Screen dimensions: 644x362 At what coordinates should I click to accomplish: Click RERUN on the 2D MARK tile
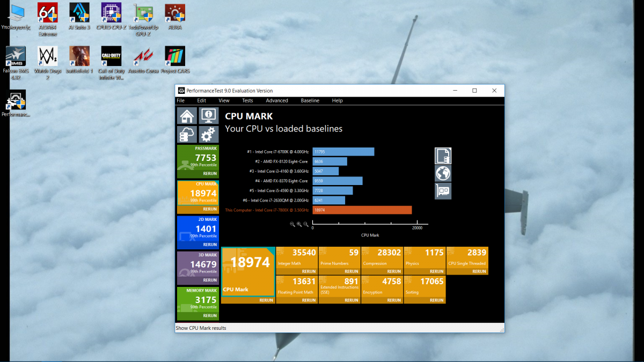pos(210,245)
